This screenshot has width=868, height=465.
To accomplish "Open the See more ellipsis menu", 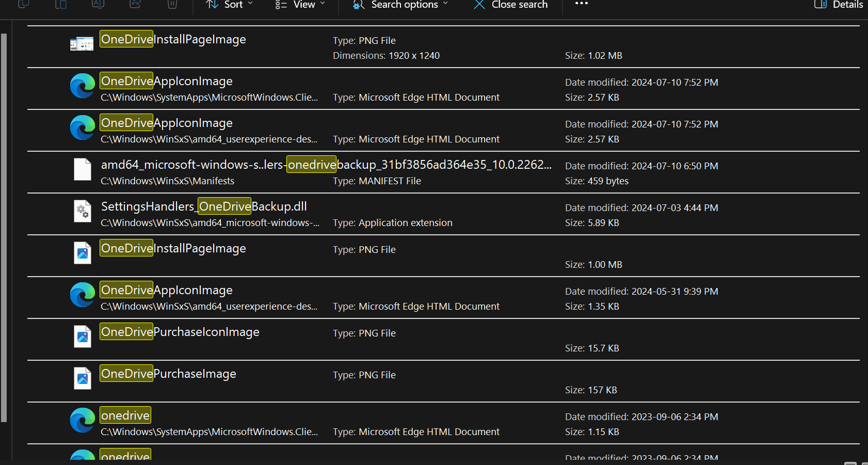I will pyautogui.click(x=582, y=4).
